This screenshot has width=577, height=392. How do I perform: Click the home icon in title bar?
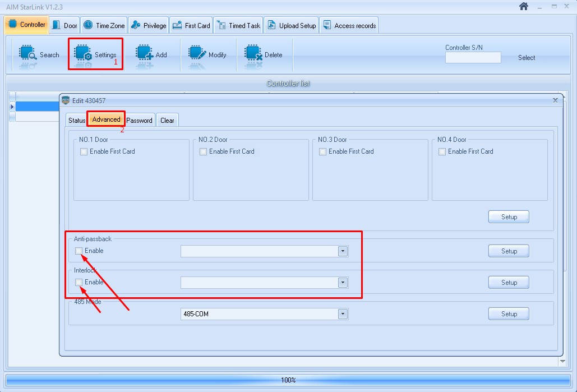click(x=524, y=6)
